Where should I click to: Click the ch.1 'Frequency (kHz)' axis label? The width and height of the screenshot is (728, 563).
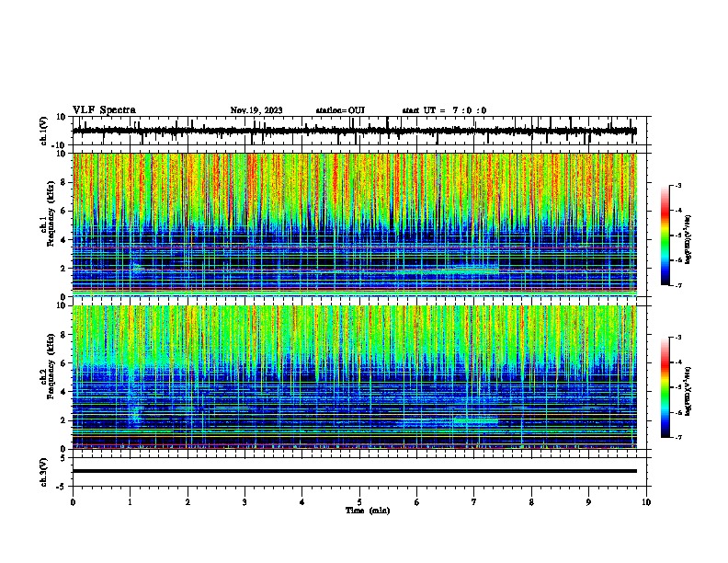[51, 213]
